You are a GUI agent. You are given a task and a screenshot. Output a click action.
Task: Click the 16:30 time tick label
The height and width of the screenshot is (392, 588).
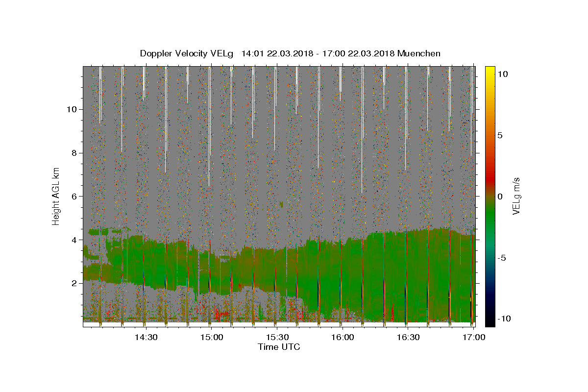pyautogui.click(x=408, y=337)
